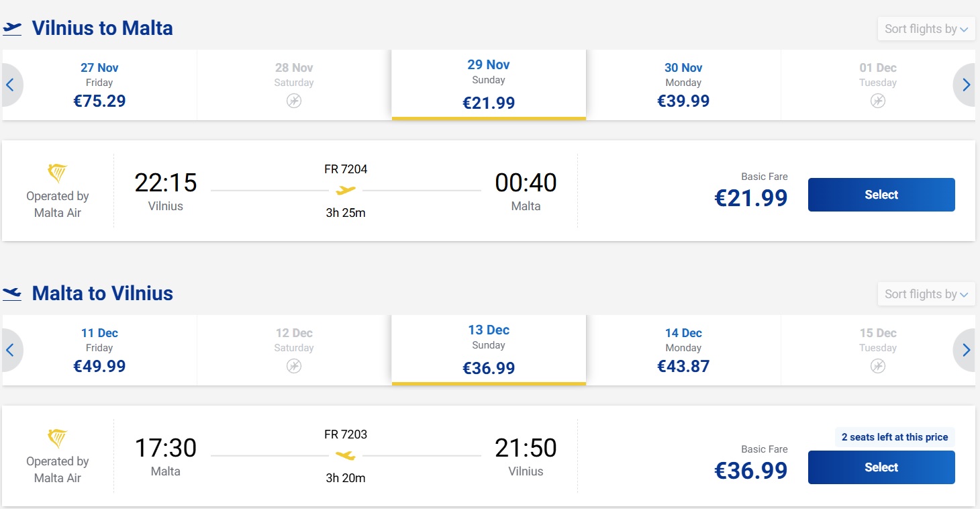Show earlier dates for Malta to Vilnius
This screenshot has height=509, width=980.
tap(11, 350)
